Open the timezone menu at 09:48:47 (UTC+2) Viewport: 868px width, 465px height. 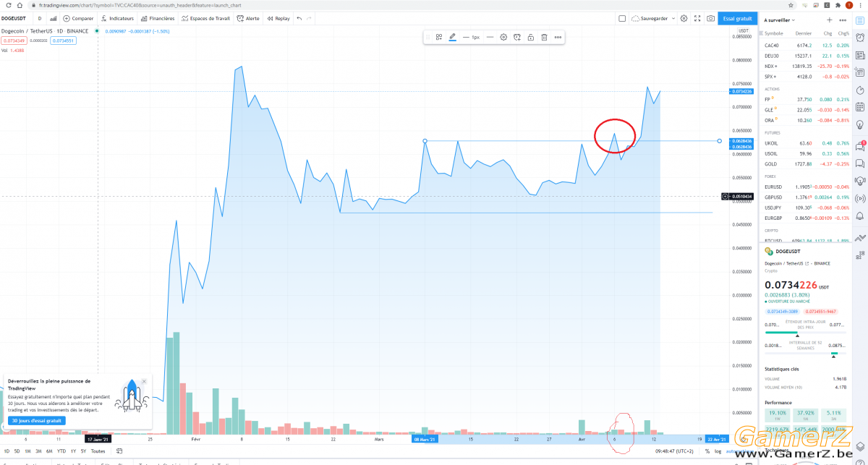(676, 451)
